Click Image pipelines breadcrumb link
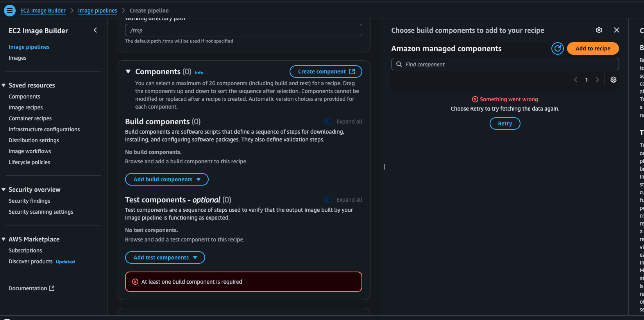Viewport: 644px width, 320px height. (x=98, y=11)
